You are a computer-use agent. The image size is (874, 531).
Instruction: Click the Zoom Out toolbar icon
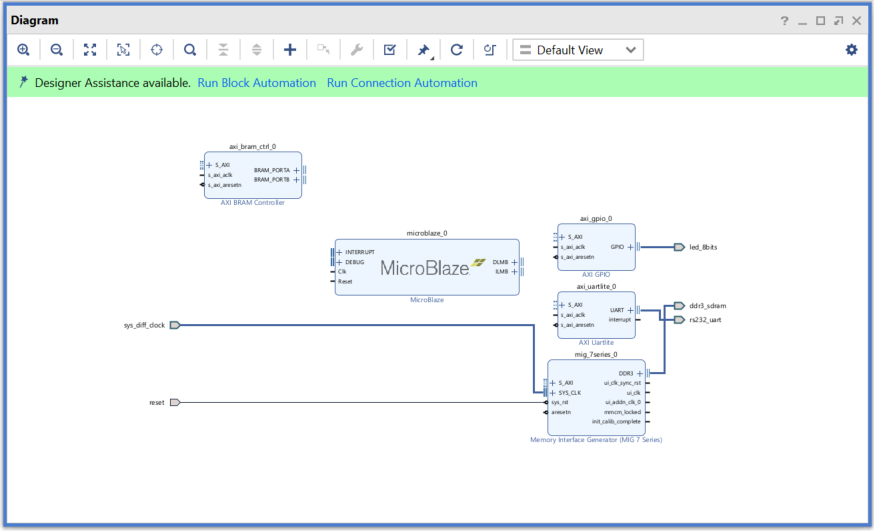click(x=56, y=50)
